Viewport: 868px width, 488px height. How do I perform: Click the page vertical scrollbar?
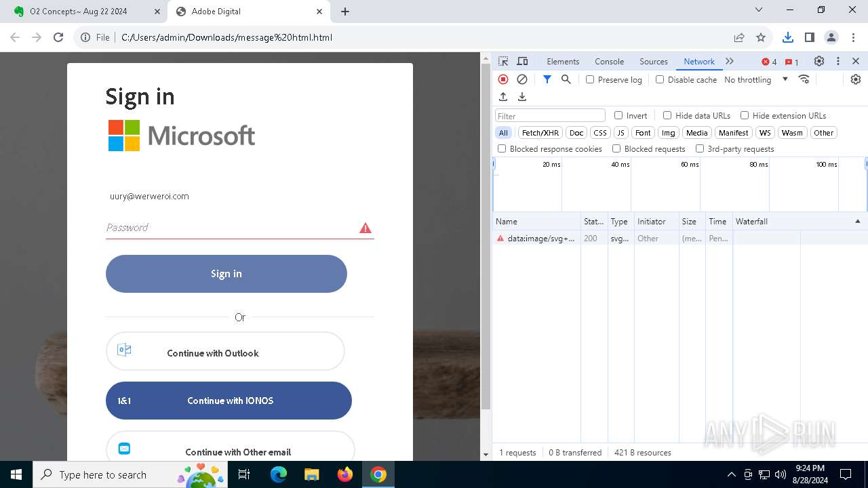(486, 237)
